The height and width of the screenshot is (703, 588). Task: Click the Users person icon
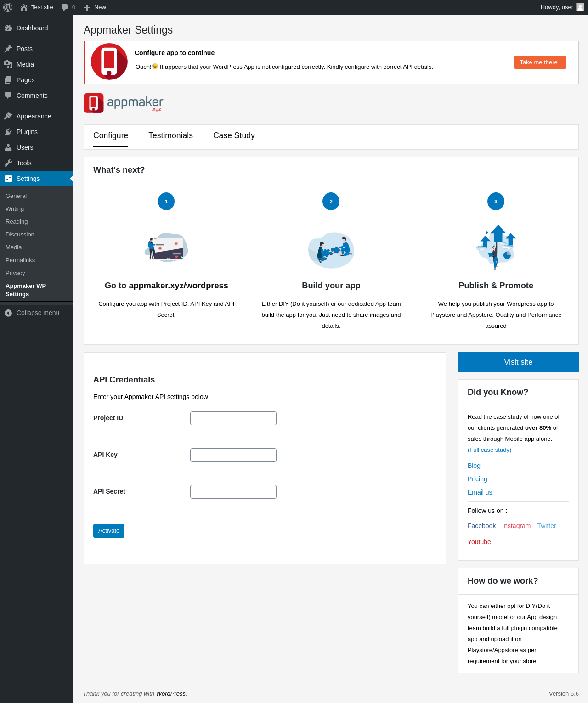pyautogui.click(x=8, y=147)
